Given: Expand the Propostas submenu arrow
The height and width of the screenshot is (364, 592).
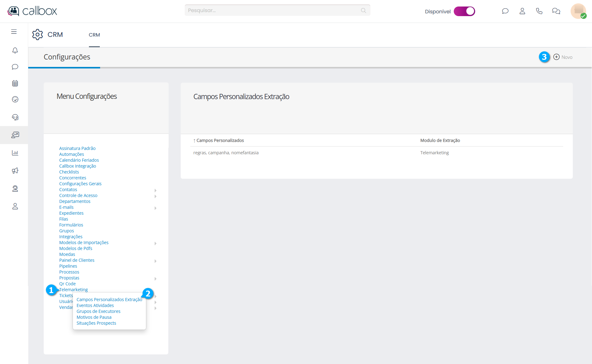Looking at the screenshot, I should 155,278.
